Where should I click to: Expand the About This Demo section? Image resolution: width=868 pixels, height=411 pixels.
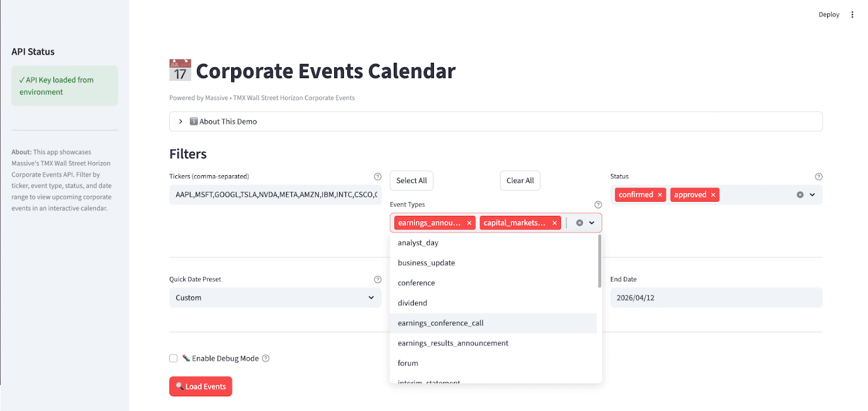(x=181, y=121)
